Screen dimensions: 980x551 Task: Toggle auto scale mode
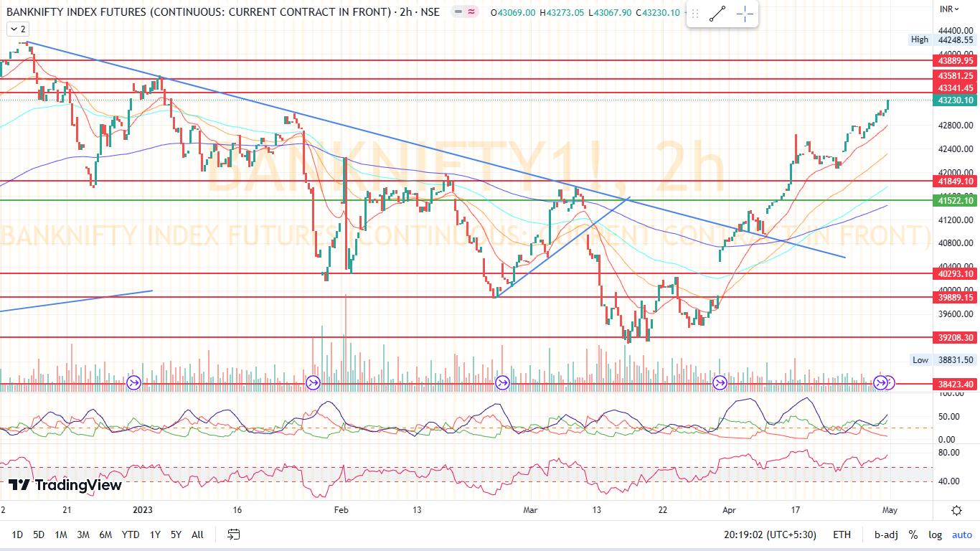961,534
